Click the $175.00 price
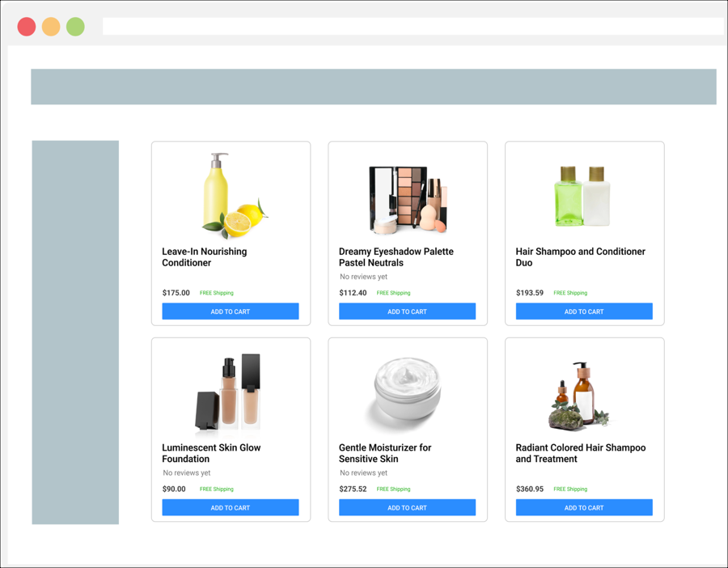Image resolution: width=728 pixels, height=568 pixels. pyautogui.click(x=176, y=293)
